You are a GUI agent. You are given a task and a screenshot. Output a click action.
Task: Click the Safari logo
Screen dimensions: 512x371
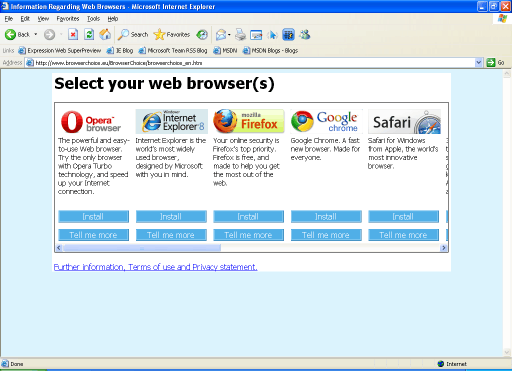[x=404, y=121]
